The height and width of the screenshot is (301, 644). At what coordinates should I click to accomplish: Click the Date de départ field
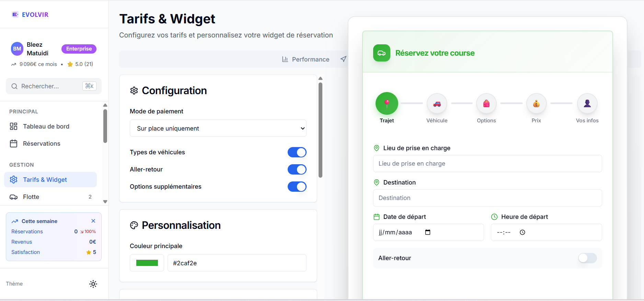pos(428,232)
